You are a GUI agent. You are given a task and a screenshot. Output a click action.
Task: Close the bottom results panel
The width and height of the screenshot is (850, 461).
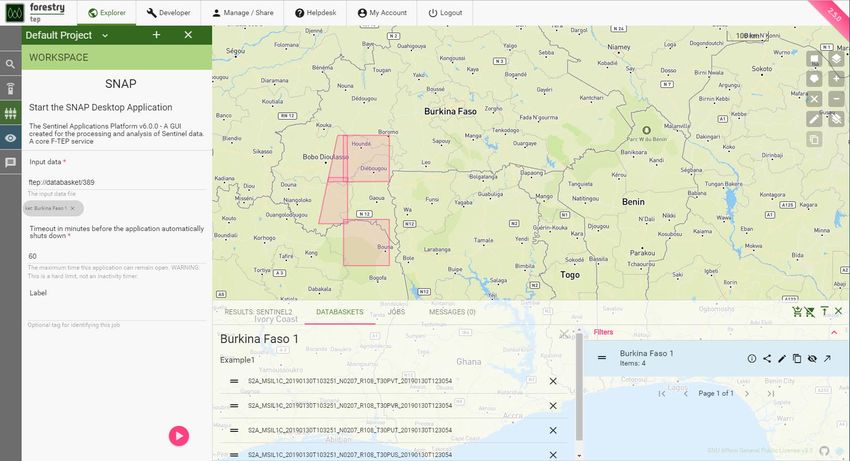839,311
